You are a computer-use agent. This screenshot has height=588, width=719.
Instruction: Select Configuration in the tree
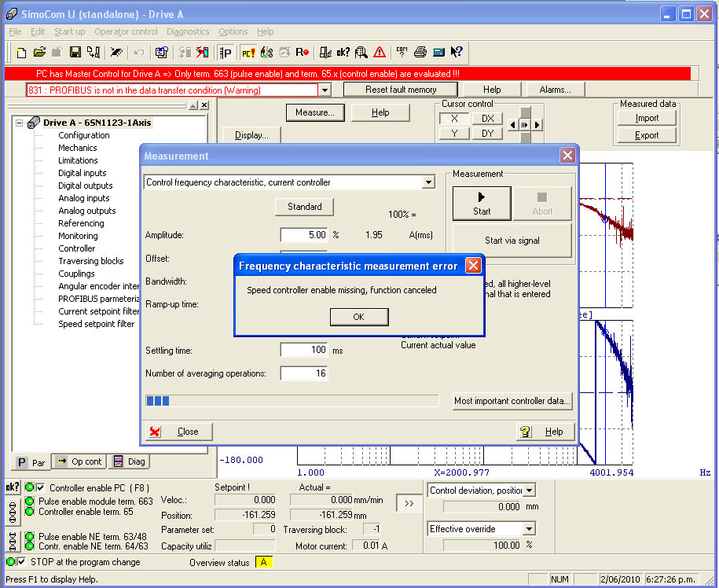click(x=84, y=135)
